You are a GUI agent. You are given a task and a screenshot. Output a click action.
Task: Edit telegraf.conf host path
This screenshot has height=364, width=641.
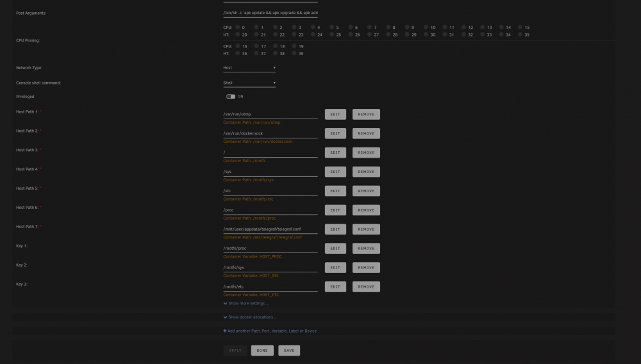335,229
